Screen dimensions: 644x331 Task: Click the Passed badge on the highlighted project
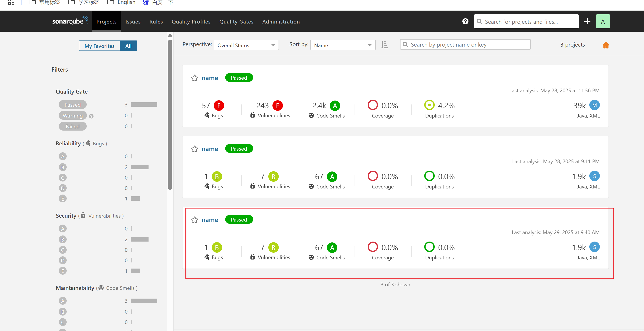tap(239, 219)
